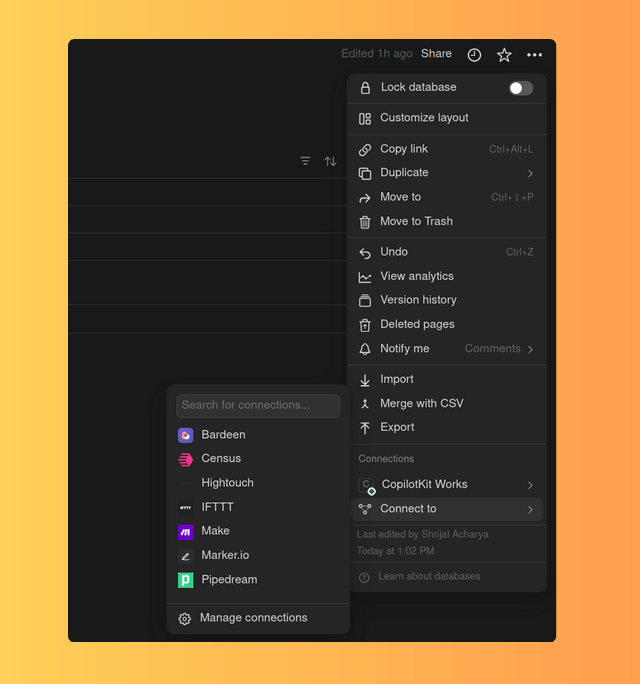640x684 pixels.
Task: Focus the Search for connections field
Action: coord(258,406)
